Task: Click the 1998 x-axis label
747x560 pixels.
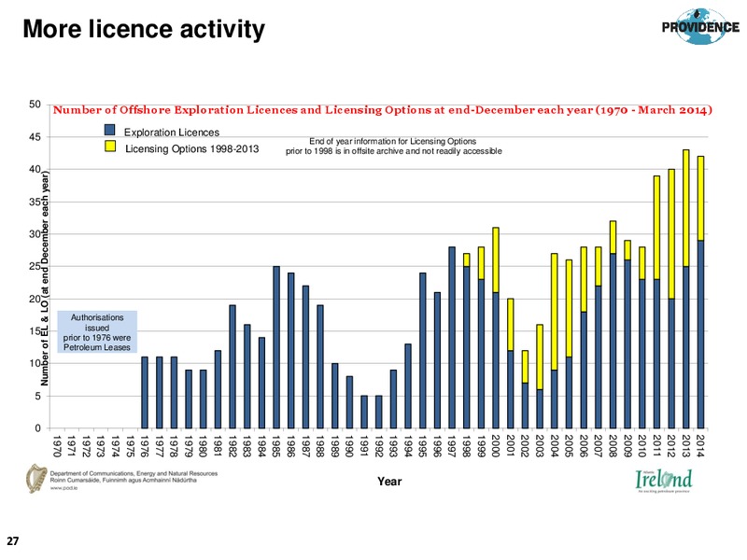Action: [466, 446]
